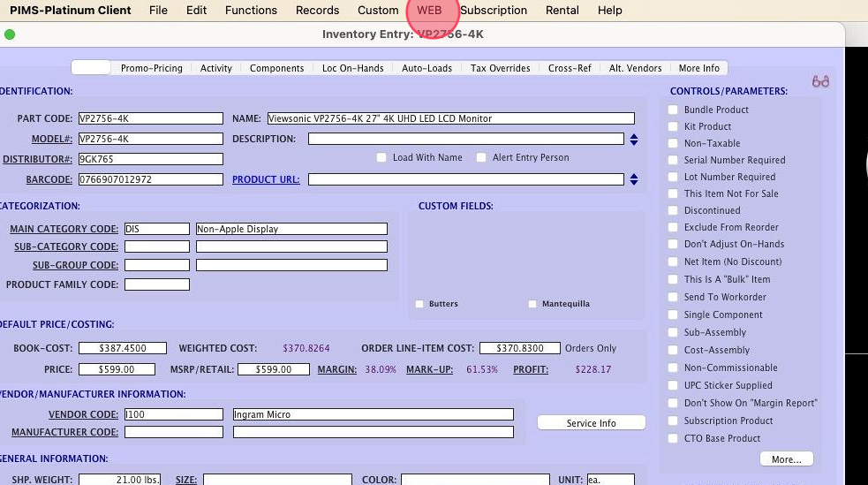This screenshot has width=868, height=485.
Task: Check Net Item (No Discount)
Action: coord(673,261)
